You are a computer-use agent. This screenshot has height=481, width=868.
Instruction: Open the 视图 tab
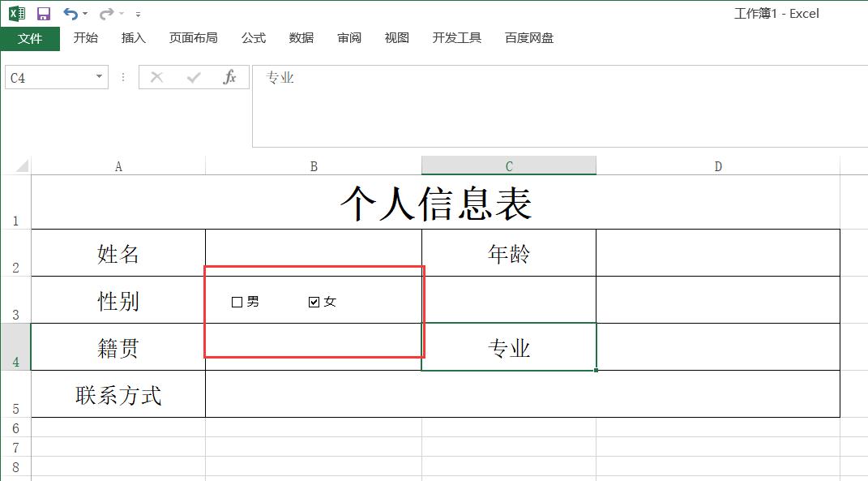tap(397, 37)
